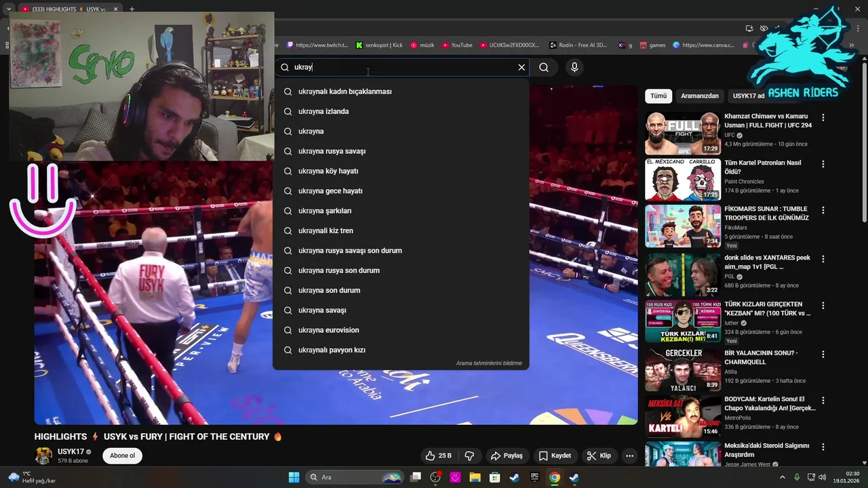Open options menu for Türk Kızları Kezban video
Image resolution: width=868 pixels, height=488 pixels.
pos(823,306)
